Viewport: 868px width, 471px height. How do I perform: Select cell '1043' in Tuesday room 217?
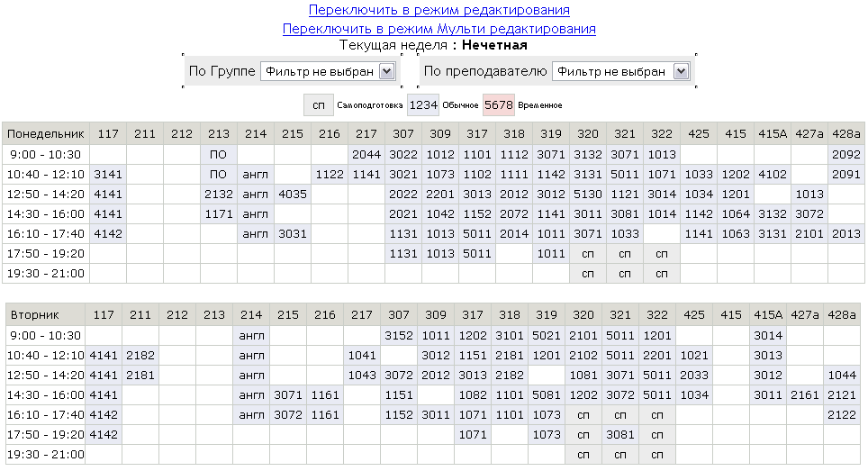click(361, 376)
